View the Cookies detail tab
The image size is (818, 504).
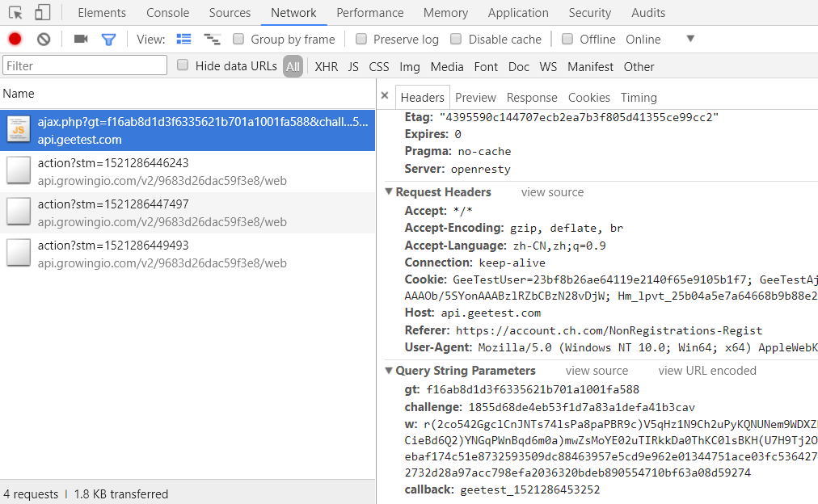coord(589,98)
